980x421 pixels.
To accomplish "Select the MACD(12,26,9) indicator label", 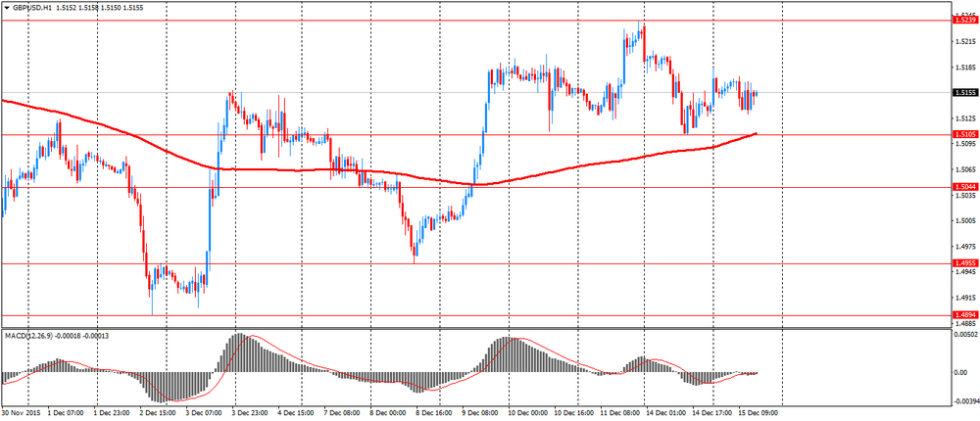I will pos(26,336).
